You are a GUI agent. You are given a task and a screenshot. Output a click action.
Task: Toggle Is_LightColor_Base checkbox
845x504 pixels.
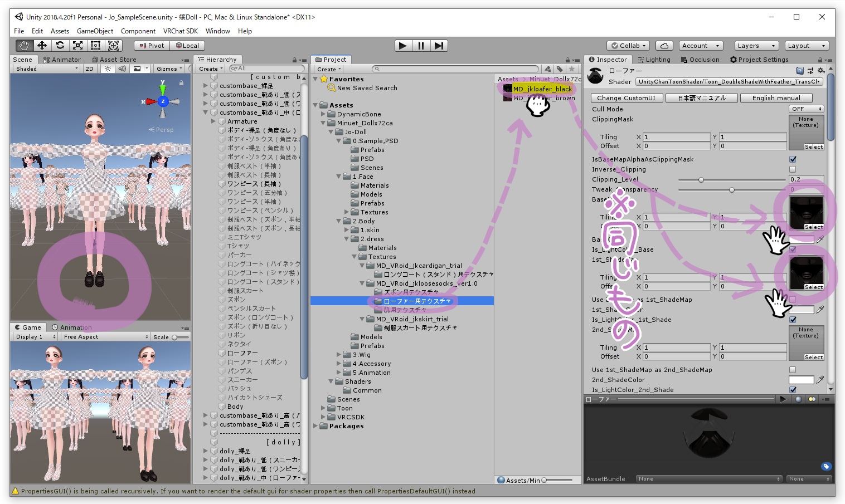(793, 249)
